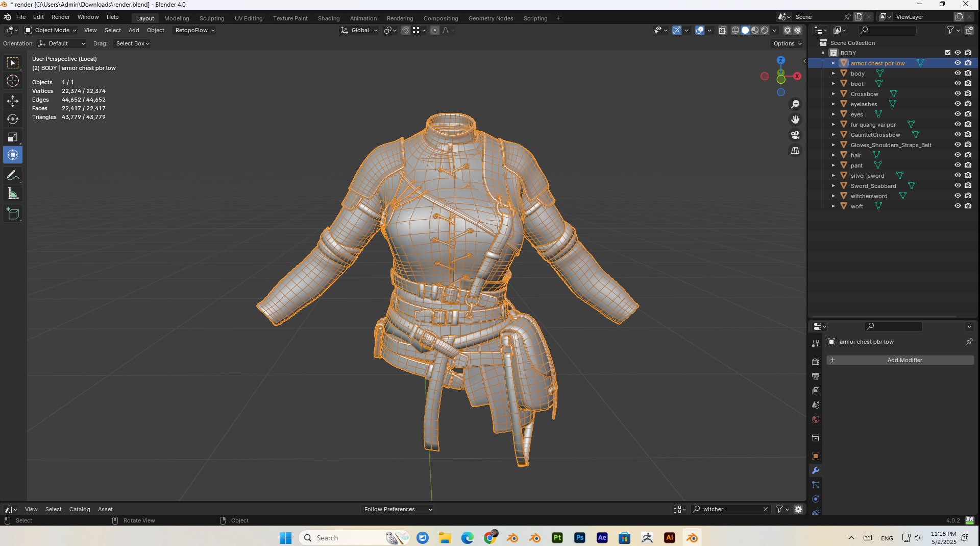
Task: Select the Scale tool
Action: click(x=13, y=137)
